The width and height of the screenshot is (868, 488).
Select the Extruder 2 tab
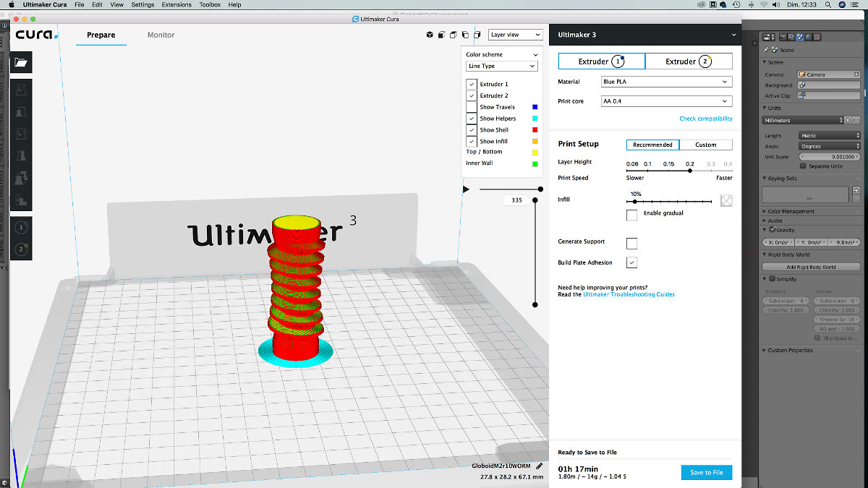pyautogui.click(x=689, y=61)
